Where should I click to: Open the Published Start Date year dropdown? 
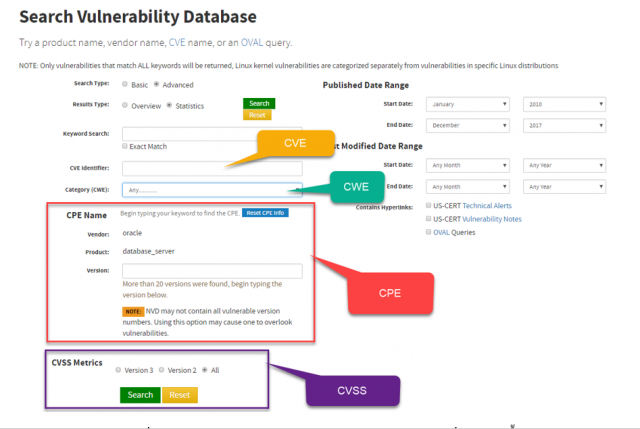tap(564, 104)
